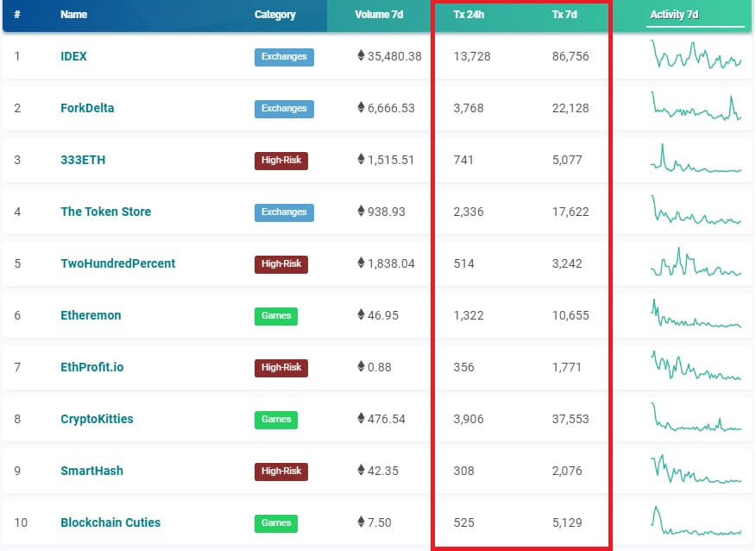756x551 pixels.
Task: Open the IDEX dapp link
Action: coord(73,56)
